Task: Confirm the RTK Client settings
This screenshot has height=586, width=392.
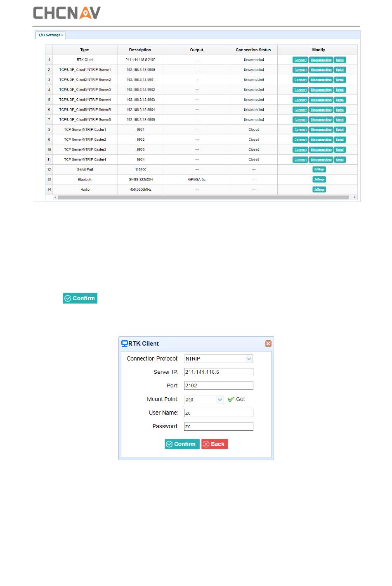Action: 182,444
